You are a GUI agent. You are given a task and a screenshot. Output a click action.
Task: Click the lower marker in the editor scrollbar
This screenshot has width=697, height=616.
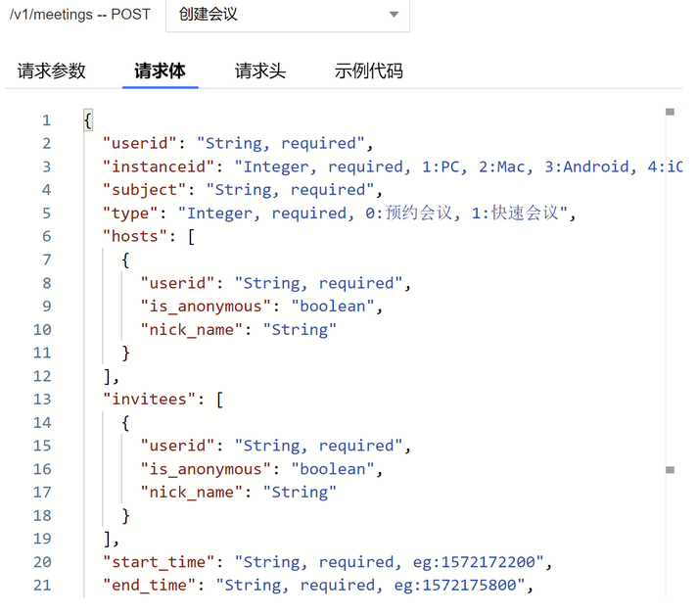[x=670, y=470]
